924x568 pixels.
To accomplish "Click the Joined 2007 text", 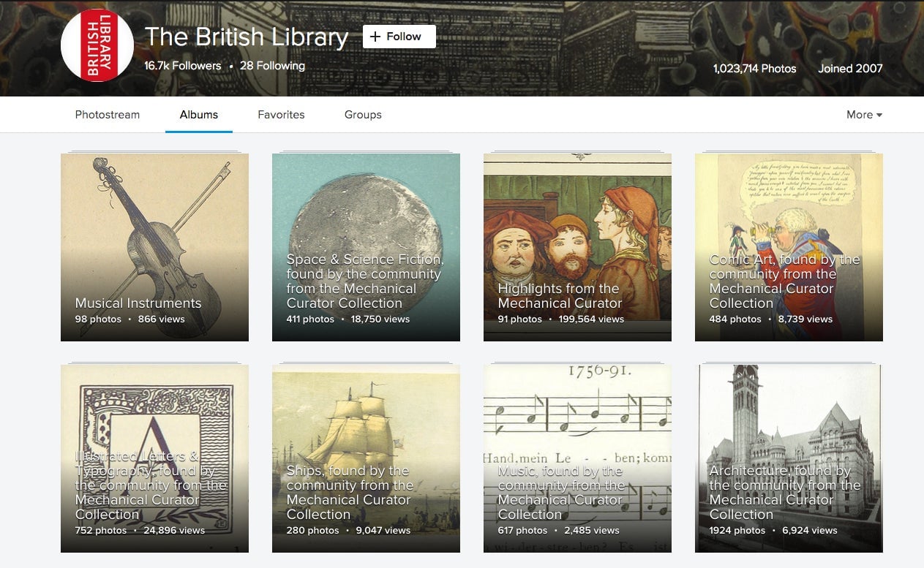I will click(x=850, y=69).
